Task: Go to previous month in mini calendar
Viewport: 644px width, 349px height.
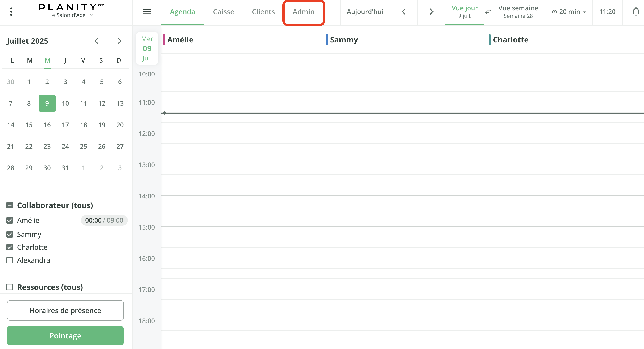Action: coord(96,41)
